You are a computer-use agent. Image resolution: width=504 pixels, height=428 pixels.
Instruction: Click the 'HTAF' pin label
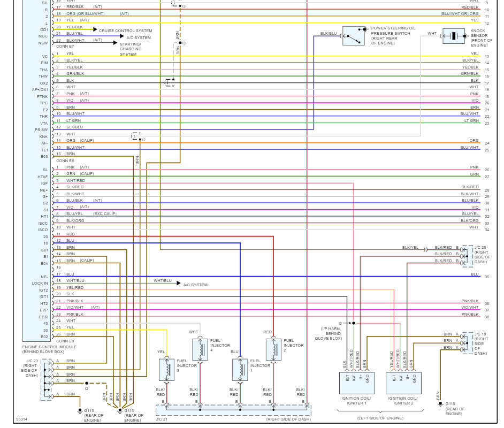pos(42,177)
